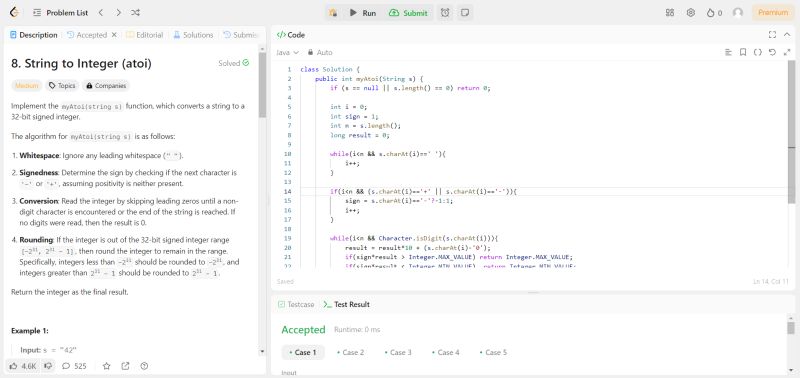800x378 pixels.
Task: Close the Accepted tab
Action: pyautogui.click(x=114, y=35)
